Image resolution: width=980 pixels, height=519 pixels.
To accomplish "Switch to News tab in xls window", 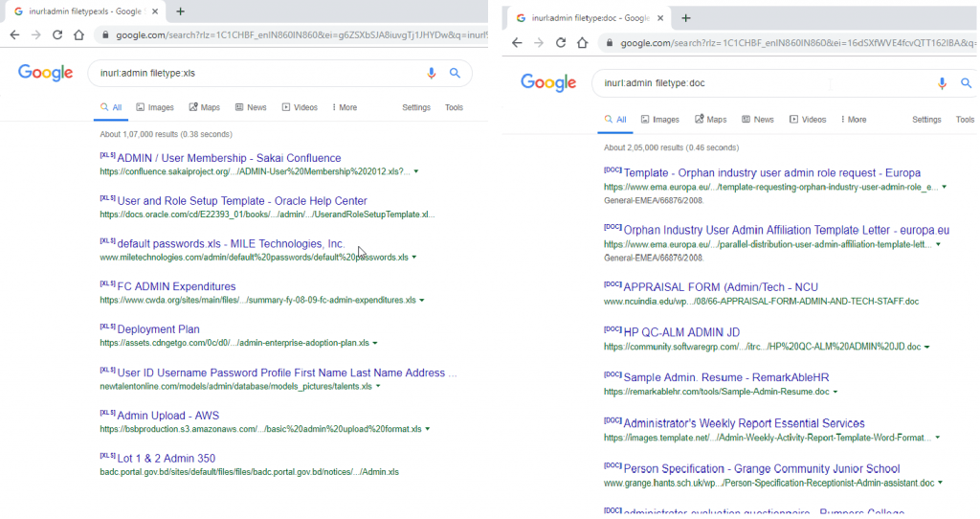I will coord(251,107).
